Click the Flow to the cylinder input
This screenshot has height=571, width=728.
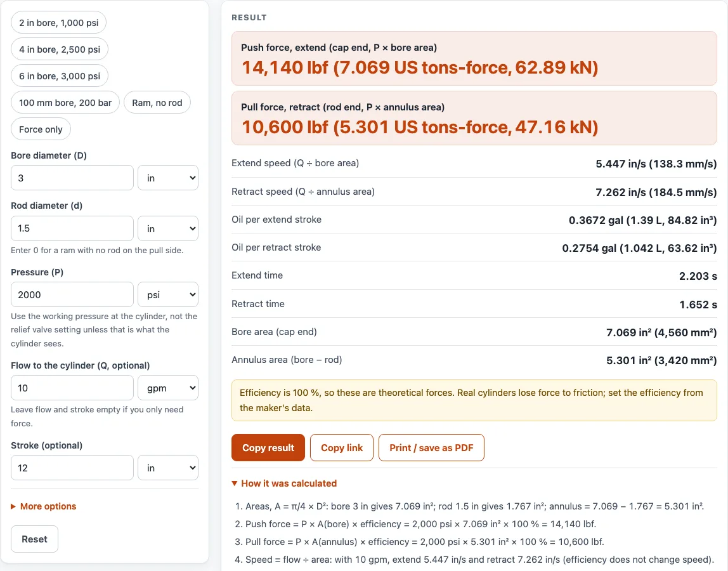[x=72, y=388]
